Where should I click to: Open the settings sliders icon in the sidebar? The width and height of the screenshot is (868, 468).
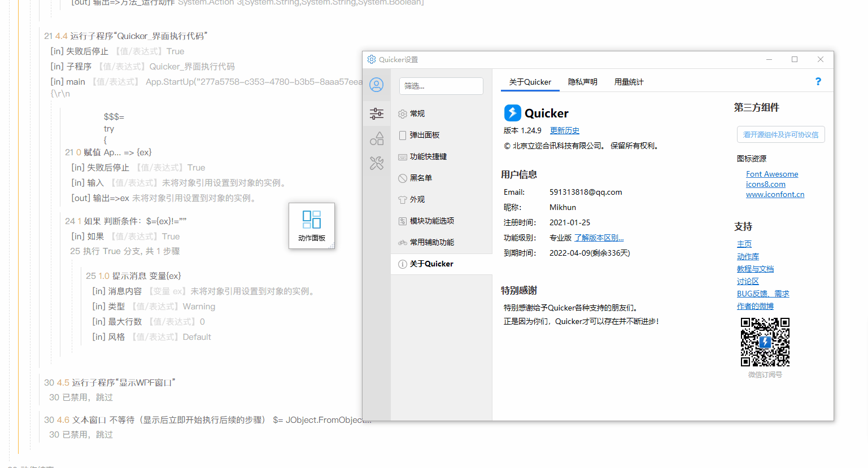[x=377, y=113]
